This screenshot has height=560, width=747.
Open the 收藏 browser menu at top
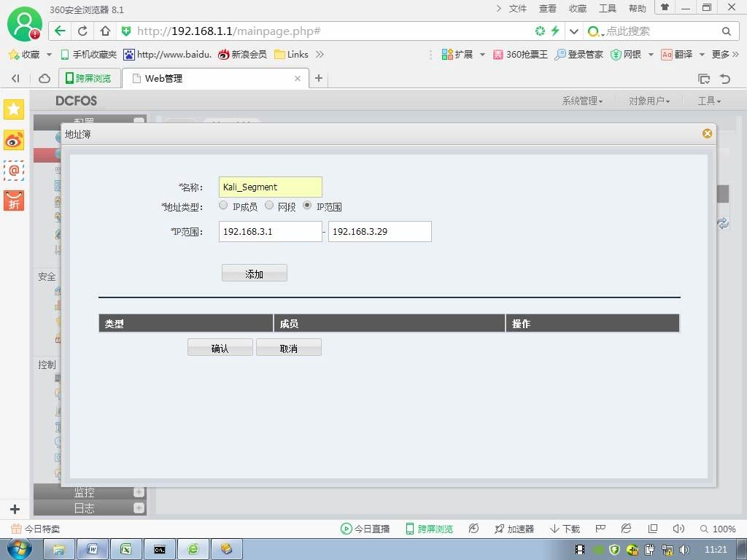[578, 9]
